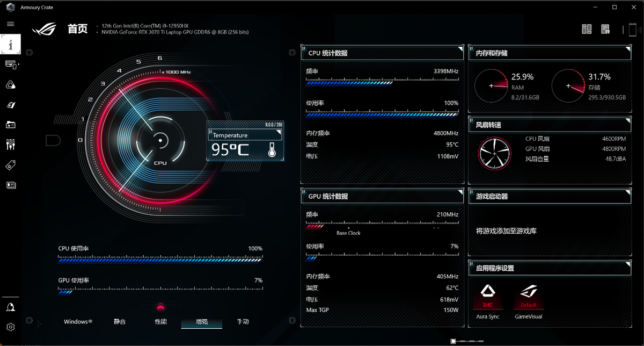Click the GPU 使用率 bar on the left
The height and width of the screenshot is (346, 644).
tap(160, 292)
